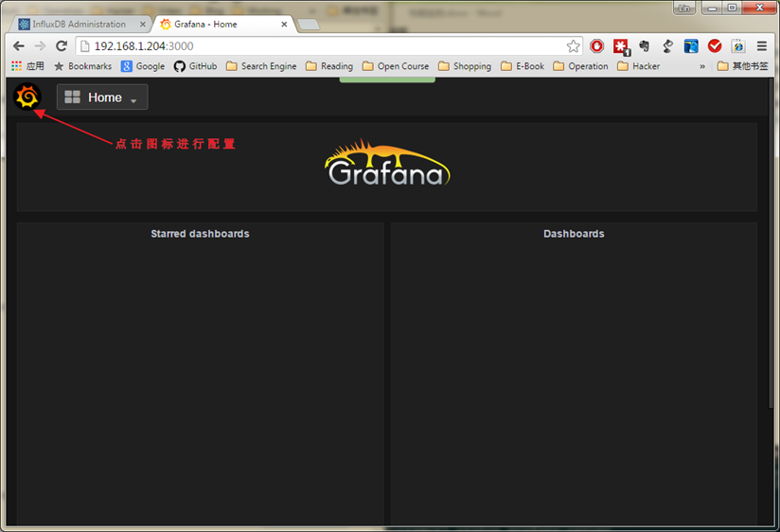The image size is (780, 532).
Task: Switch to the InfluxDB Administration tab
Action: (x=78, y=24)
